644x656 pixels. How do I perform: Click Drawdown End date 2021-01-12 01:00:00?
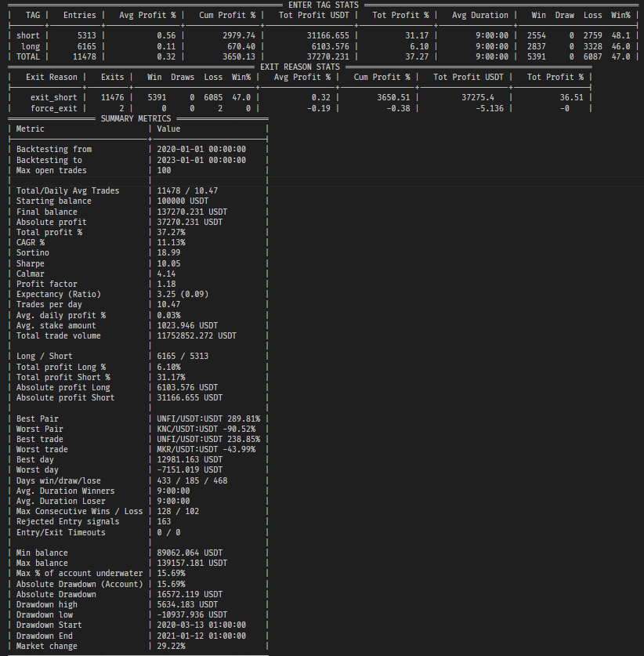201,636
